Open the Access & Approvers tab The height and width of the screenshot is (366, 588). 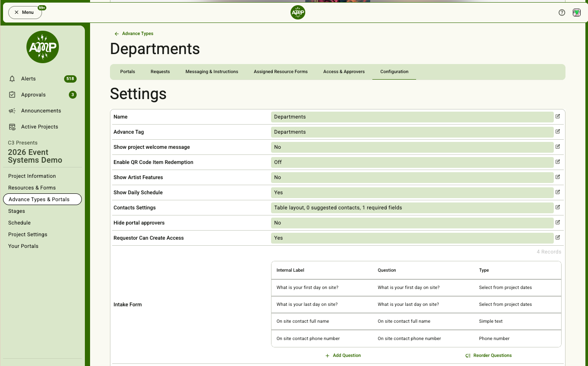(344, 71)
